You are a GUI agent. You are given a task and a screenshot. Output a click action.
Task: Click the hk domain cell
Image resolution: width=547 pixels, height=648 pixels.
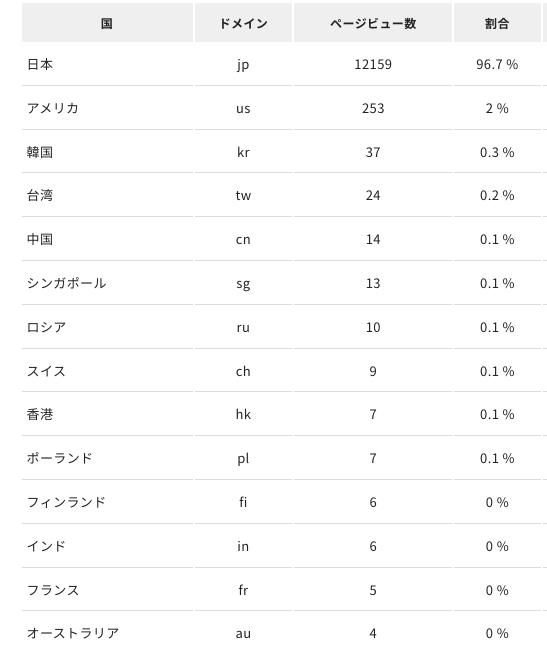pyautogui.click(x=243, y=414)
